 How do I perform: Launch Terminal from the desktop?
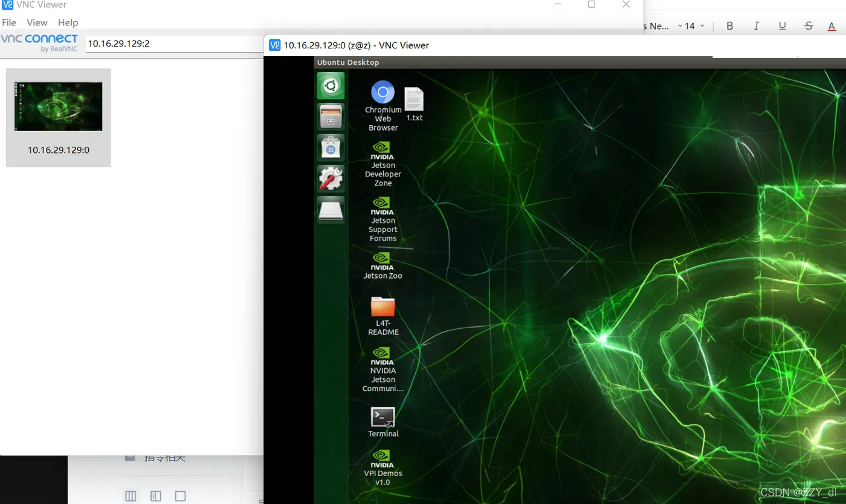[383, 422]
